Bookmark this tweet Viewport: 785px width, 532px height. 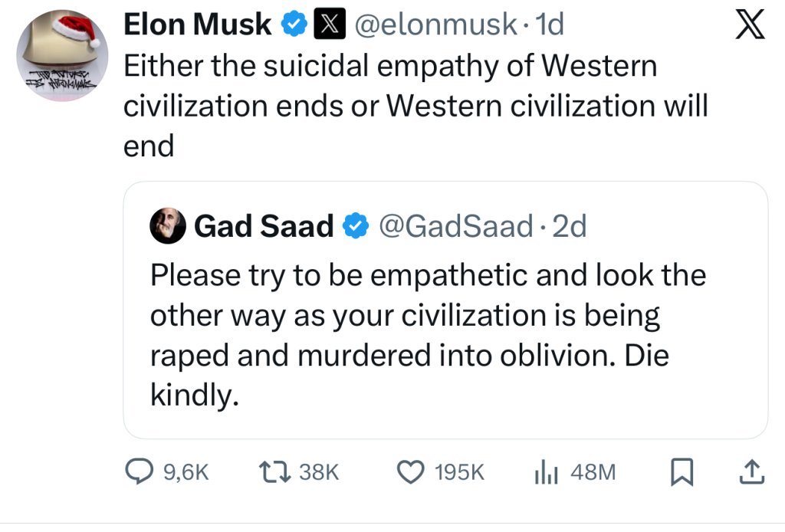click(680, 471)
